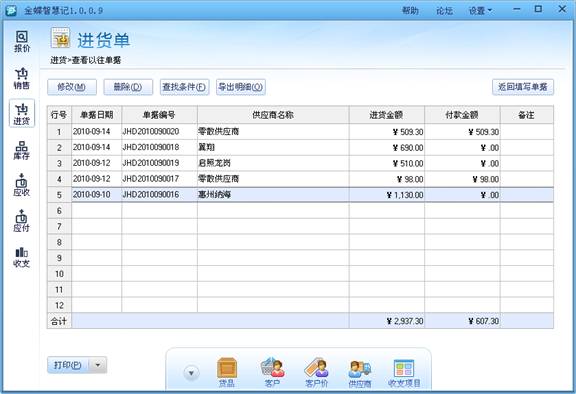Open the 供应商 supplier truck icon

click(x=360, y=373)
